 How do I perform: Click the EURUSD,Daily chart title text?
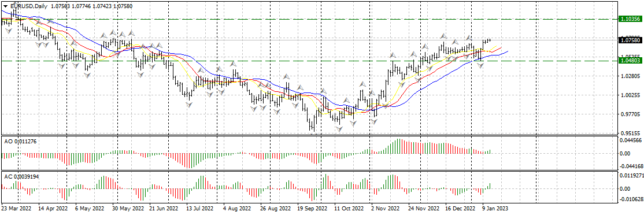(x=28, y=6)
